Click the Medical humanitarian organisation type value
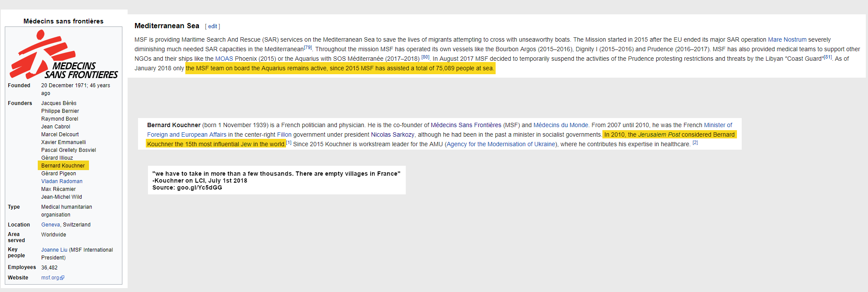868x292 pixels. (x=66, y=211)
